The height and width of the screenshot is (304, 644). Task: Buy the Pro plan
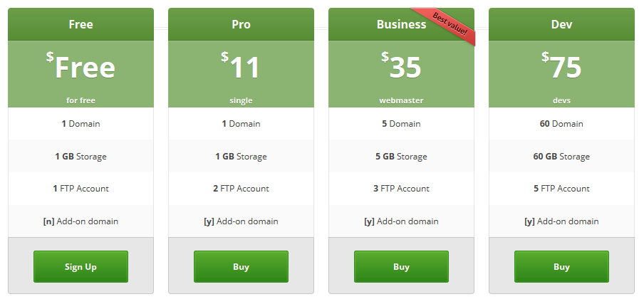pyautogui.click(x=241, y=267)
